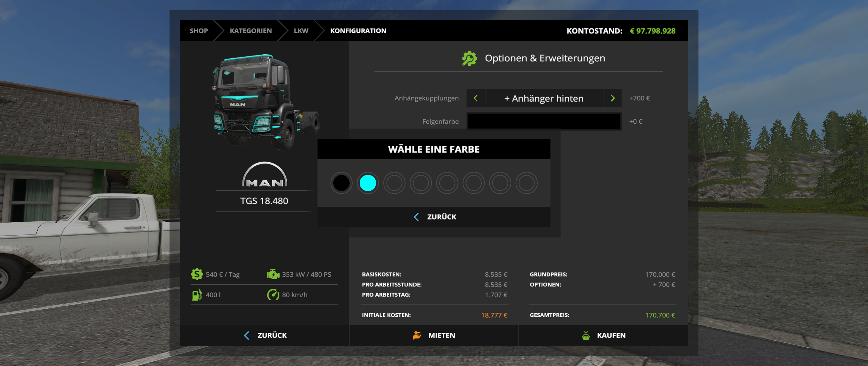Click Zurück in the color picker dialog
This screenshot has height=366, width=868.
(x=434, y=217)
